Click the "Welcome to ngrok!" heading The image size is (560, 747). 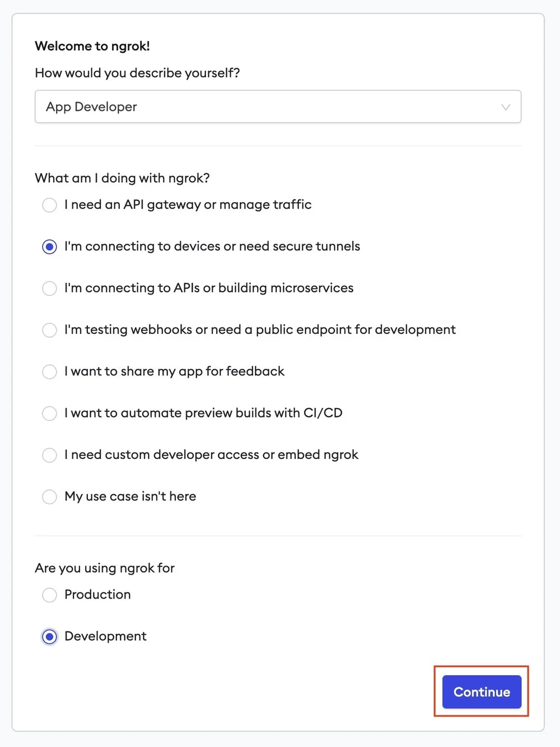[x=92, y=46]
